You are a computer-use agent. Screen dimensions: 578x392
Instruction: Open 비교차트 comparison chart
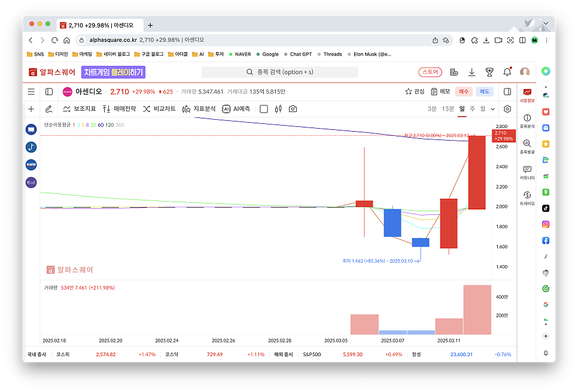click(159, 109)
